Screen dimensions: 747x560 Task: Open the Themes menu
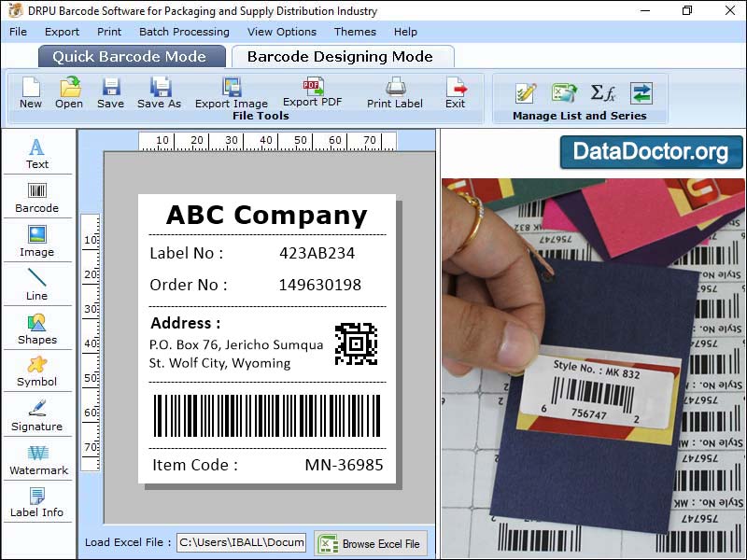point(354,31)
